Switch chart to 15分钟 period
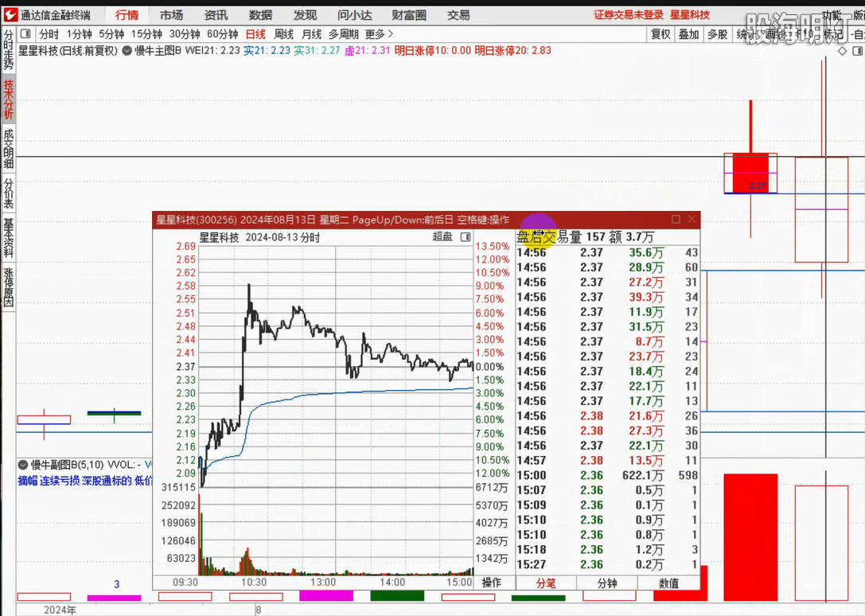This screenshot has width=865, height=616. point(146,34)
